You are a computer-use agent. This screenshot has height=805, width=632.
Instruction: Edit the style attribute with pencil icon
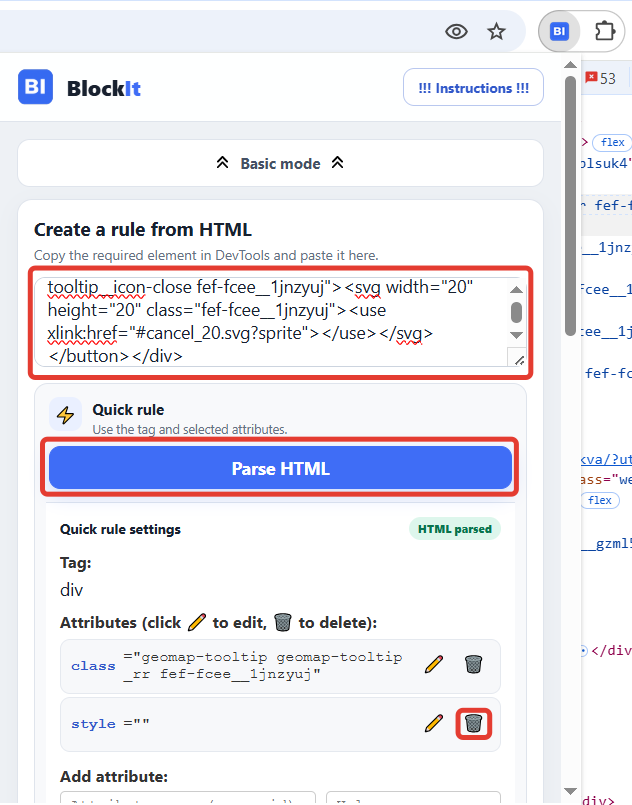434,723
